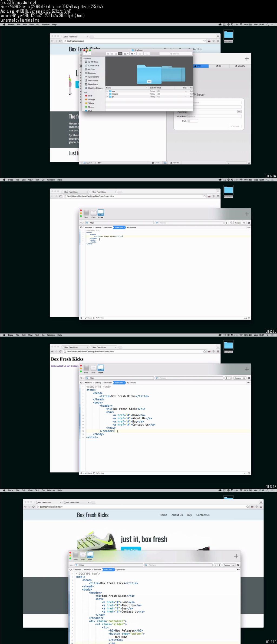Open Files icon in fourth frame's Coda toolbar

(83, 556)
